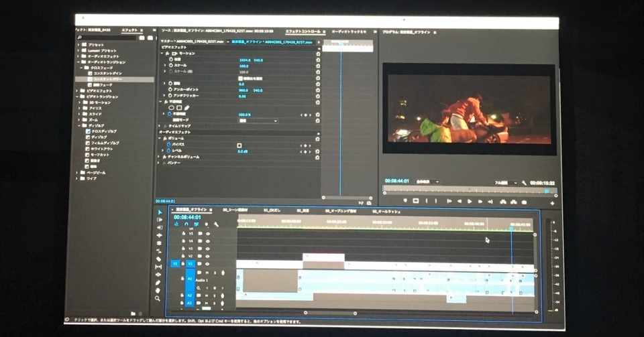Click the timeline wrench settings icon
Image resolution: width=644 pixels, height=337 pixels.
coord(216,224)
